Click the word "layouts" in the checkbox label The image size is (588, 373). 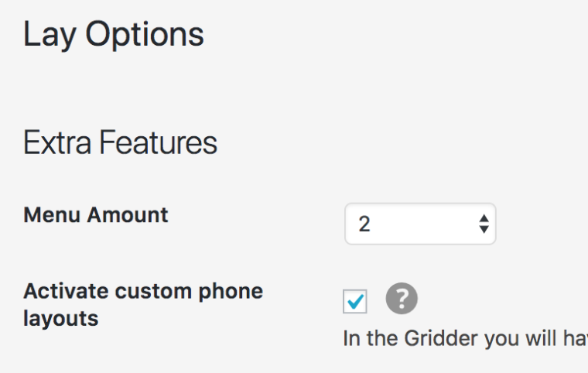click(x=61, y=318)
